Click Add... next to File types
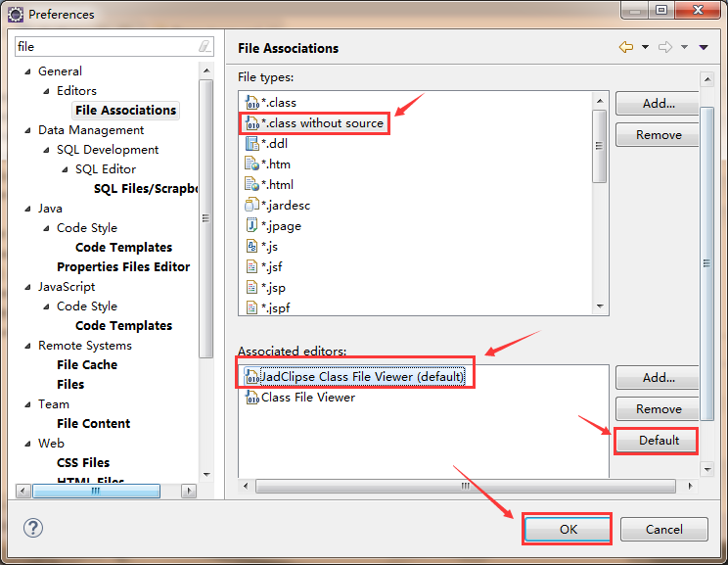The image size is (728, 565). click(658, 103)
